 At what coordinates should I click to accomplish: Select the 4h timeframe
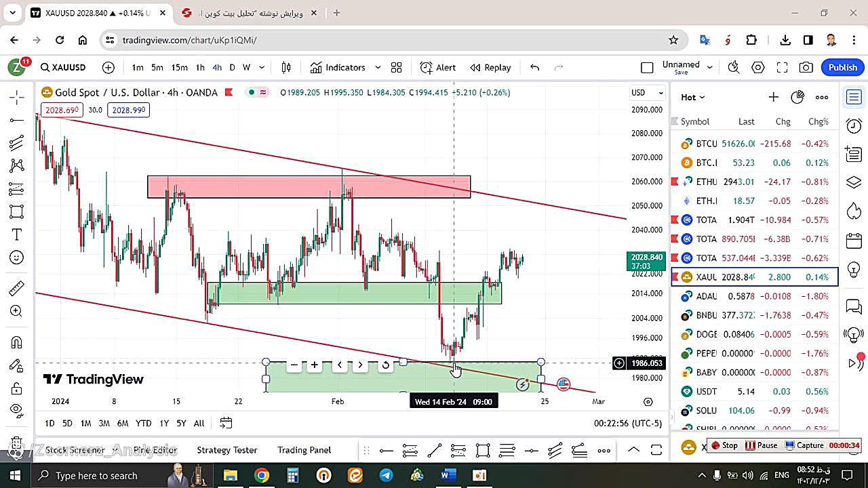[217, 67]
